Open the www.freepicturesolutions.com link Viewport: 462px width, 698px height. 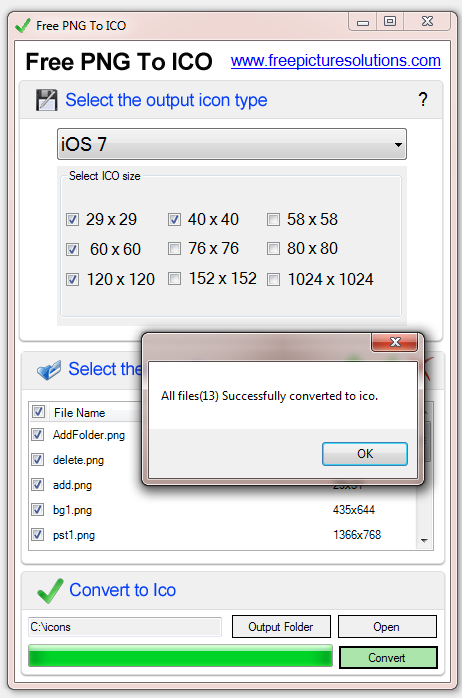[336, 61]
